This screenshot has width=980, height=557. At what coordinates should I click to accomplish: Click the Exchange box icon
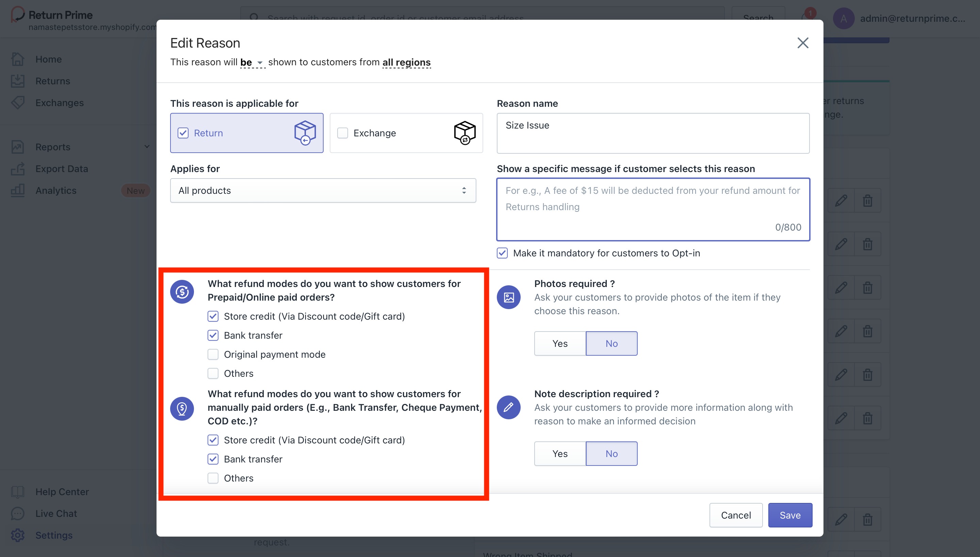(x=464, y=133)
